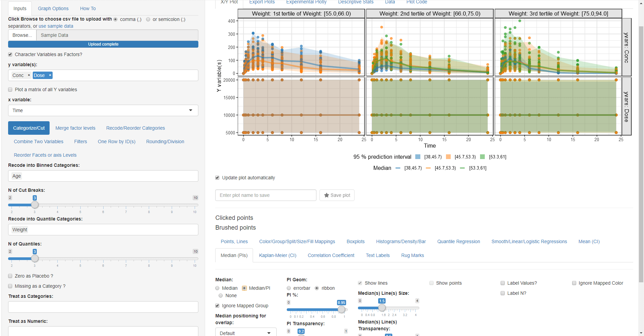Toggle Character Variables as Factors checkbox
The height and width of the screenshot is (336, 644).
coord(10,54)
